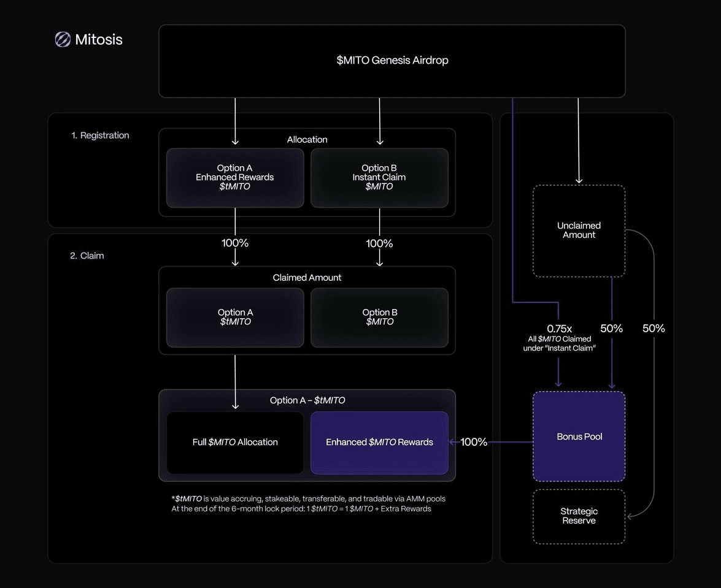The height and width of the screenshot is (588, 721).
Task: Select the Strategic Reserve dashed box
Action: [x=579, y=516]
